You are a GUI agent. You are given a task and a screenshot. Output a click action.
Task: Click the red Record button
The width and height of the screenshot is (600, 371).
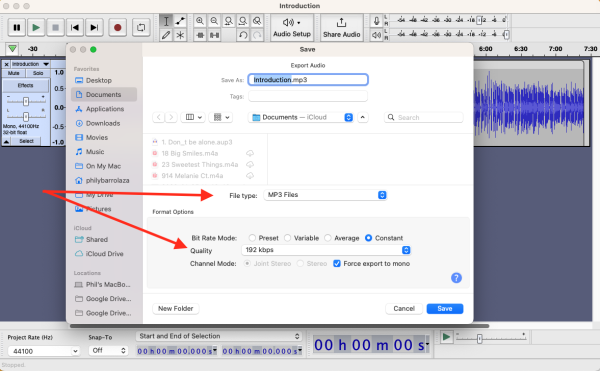117,28
